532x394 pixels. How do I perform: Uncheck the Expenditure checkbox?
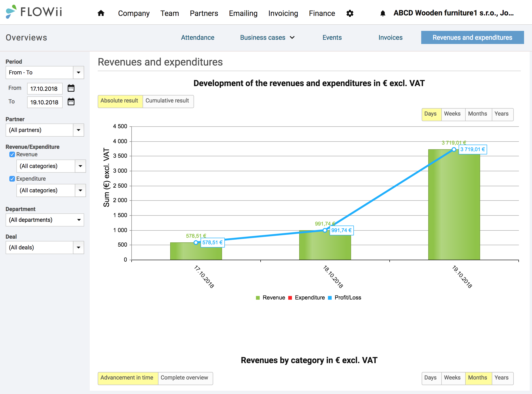tap(12, 179)
